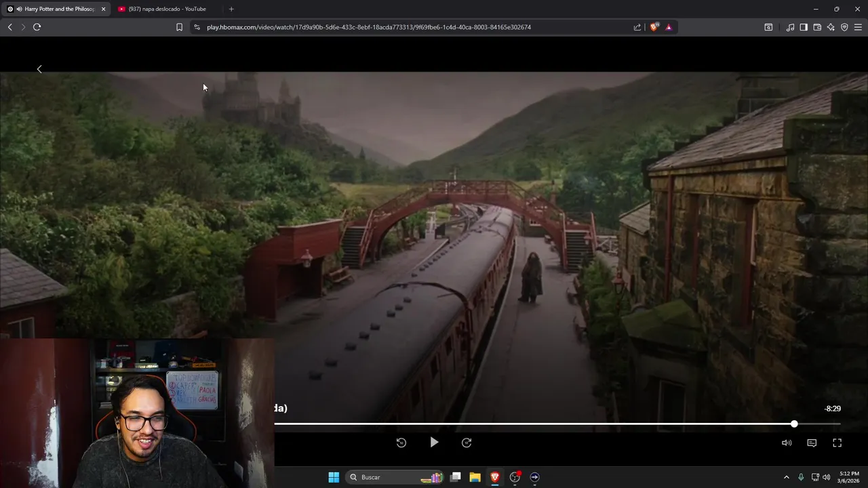Open Brave Shields panel
Image resolution: width=868 pixels, height=488 pixels.
click(x=654, y=27)
